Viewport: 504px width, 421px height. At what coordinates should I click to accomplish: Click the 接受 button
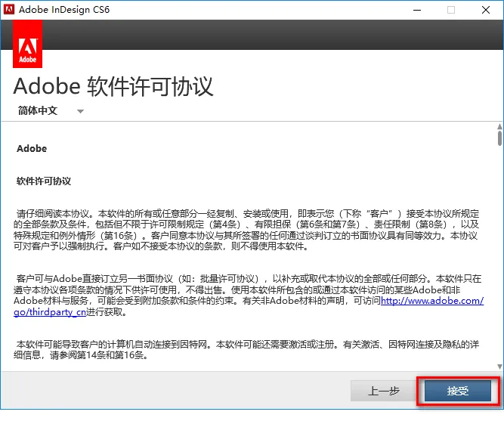tap(458, 391)
